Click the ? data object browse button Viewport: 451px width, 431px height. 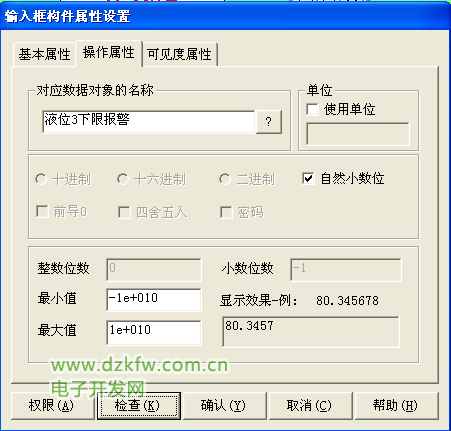269,122
